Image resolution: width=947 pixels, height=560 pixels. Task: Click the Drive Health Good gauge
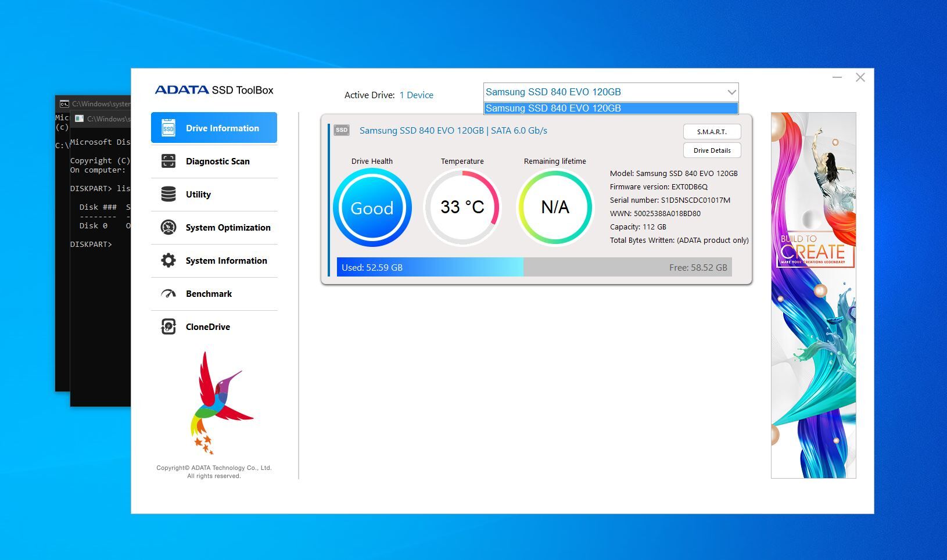[x=372, y=207]
